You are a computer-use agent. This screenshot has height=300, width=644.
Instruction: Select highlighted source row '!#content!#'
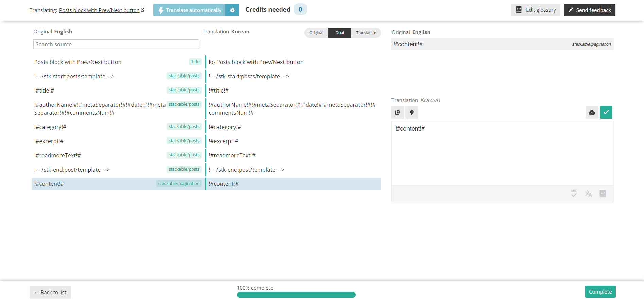point(118,184)
